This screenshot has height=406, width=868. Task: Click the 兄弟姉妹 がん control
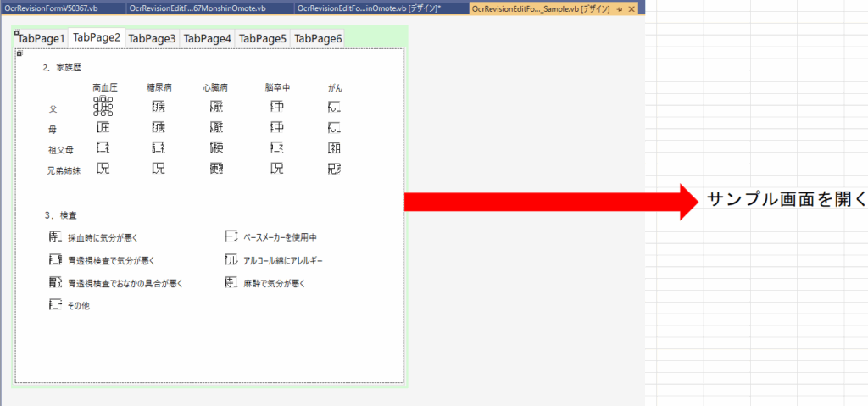click(334, 169)
